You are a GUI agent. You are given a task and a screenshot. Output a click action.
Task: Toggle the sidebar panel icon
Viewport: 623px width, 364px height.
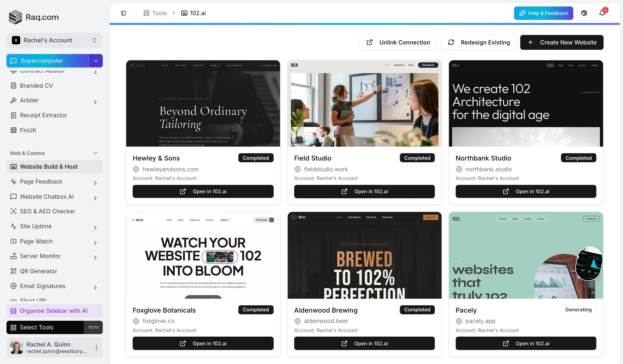click(123, 13)
